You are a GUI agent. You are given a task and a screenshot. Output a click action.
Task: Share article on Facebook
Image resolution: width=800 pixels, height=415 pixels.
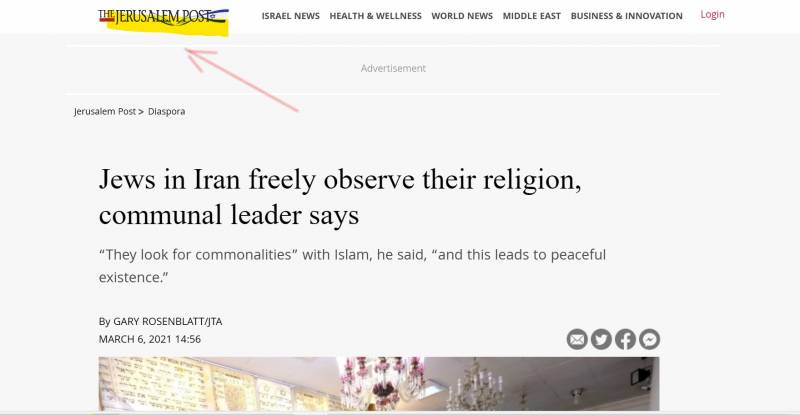[x=626, y=339]
